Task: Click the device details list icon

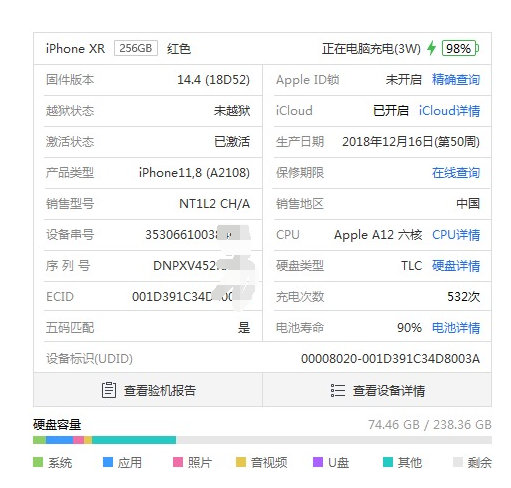Action: pos(338,390)
